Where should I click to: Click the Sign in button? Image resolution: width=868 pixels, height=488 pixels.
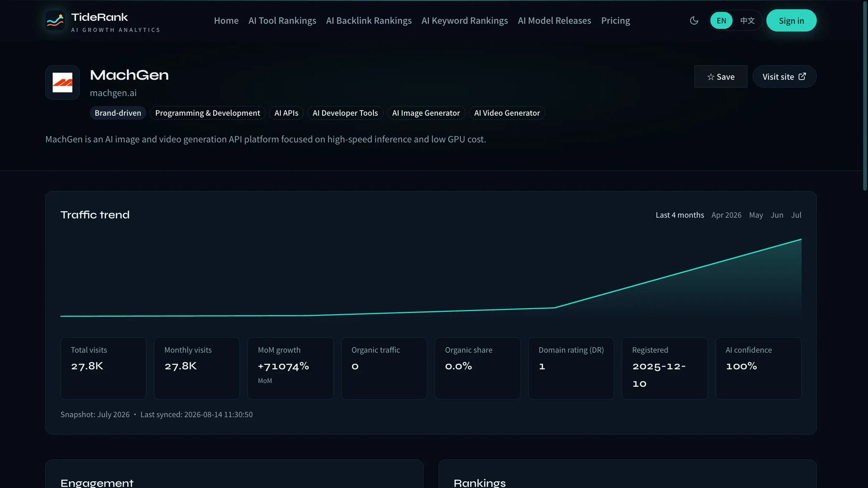(x=791, y=21)
